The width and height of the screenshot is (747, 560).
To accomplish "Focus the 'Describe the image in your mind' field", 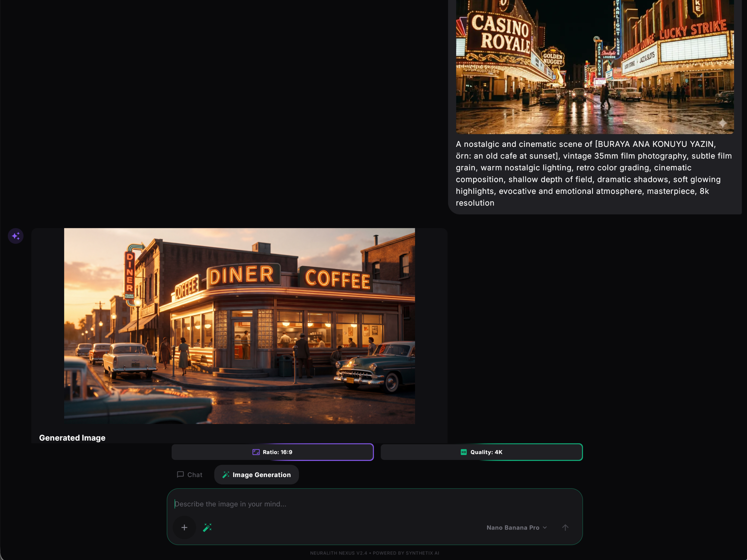I will [375, 504].
